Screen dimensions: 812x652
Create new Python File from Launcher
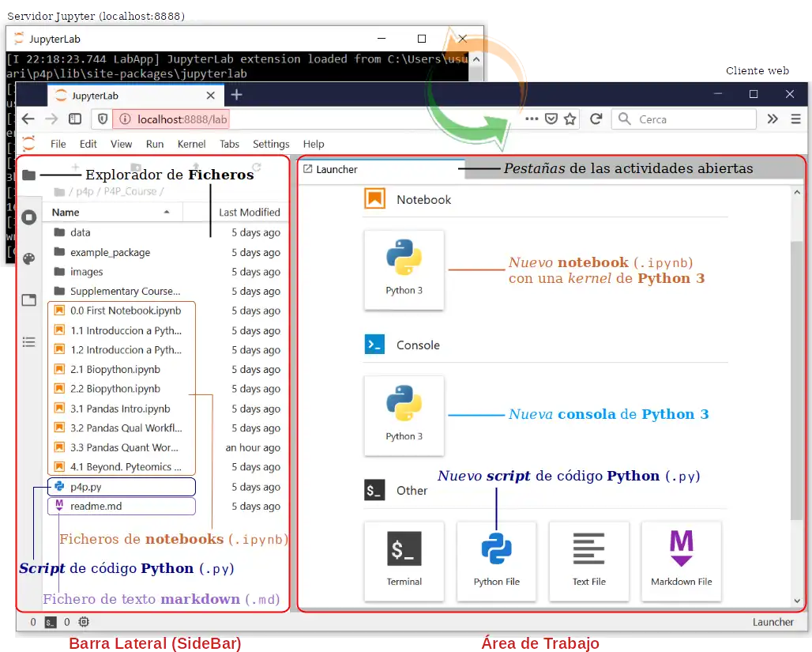[496, 561]
